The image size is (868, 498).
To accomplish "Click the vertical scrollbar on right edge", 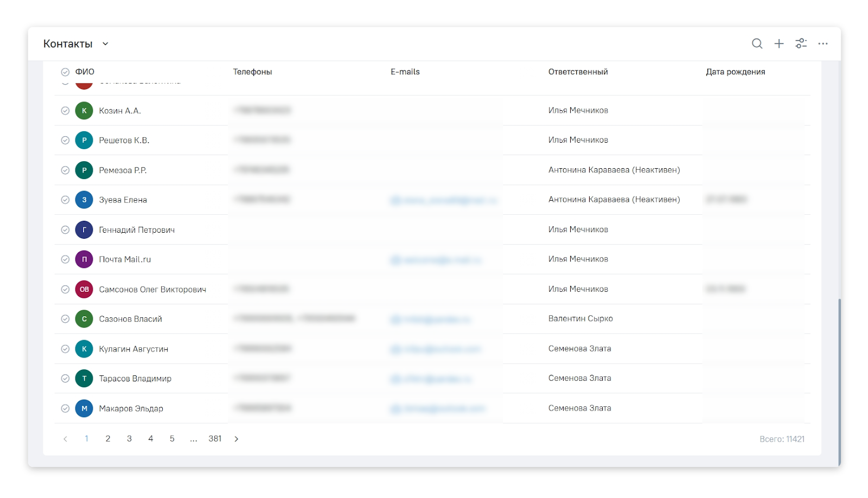I will click(839, 380).
